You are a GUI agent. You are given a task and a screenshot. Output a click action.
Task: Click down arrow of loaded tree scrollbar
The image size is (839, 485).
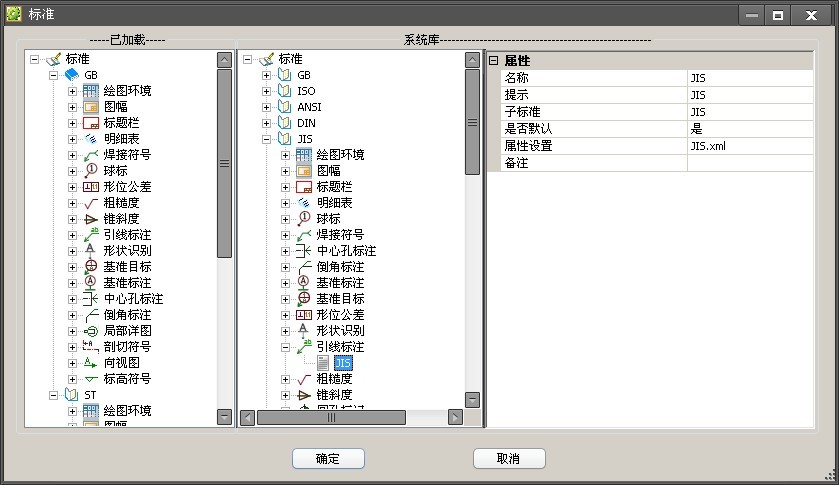(x=224, y=416)
